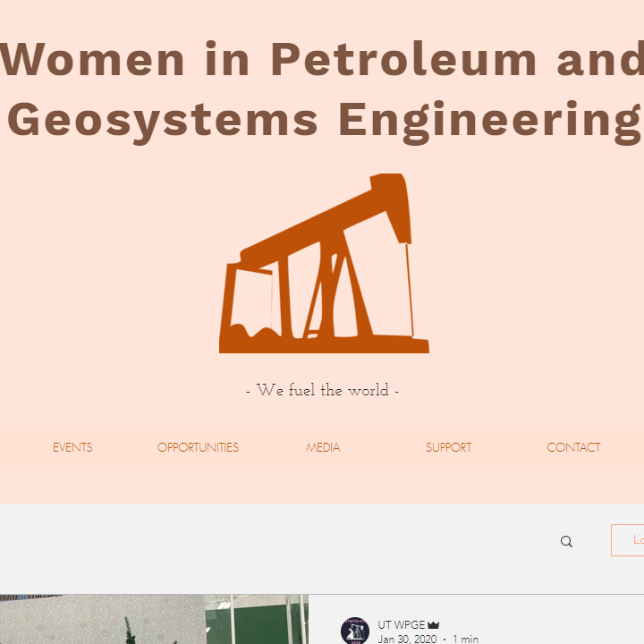The width and height of the screenshot is (644, 644).
Task: Click the '1 min' read time label
Action: tap(465, 639)
